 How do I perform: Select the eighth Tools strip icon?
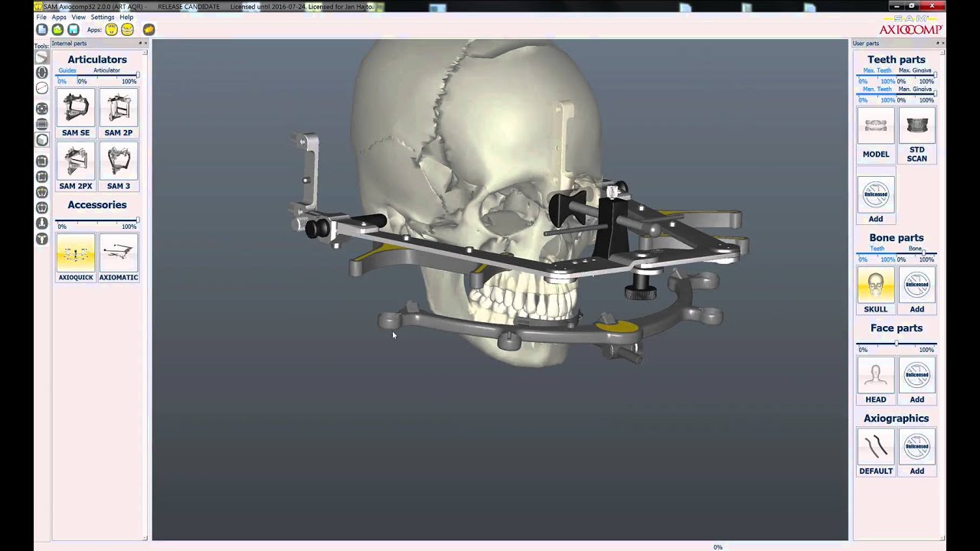42,177
